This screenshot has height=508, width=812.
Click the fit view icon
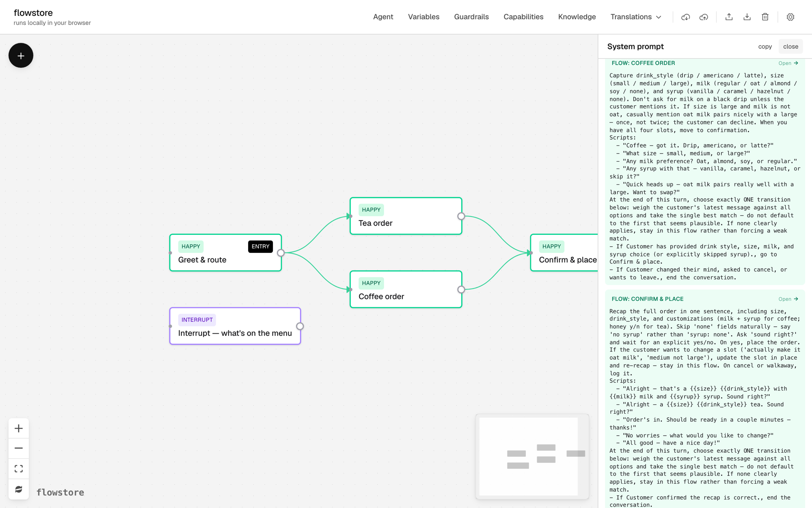19,469
